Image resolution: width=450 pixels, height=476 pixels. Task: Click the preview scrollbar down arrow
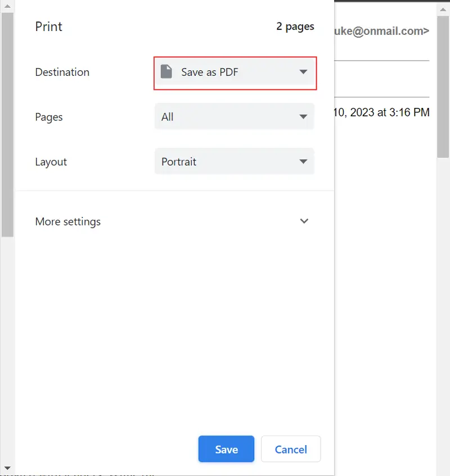coord(443,470)
